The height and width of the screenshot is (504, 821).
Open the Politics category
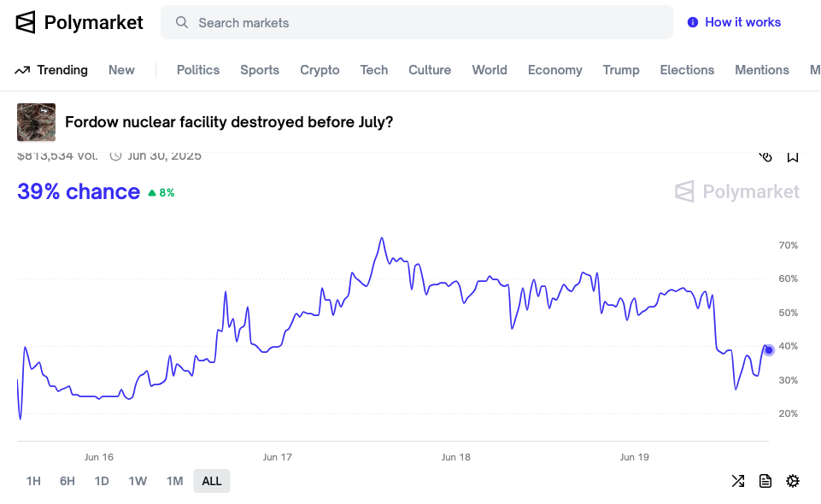point(198,70)
